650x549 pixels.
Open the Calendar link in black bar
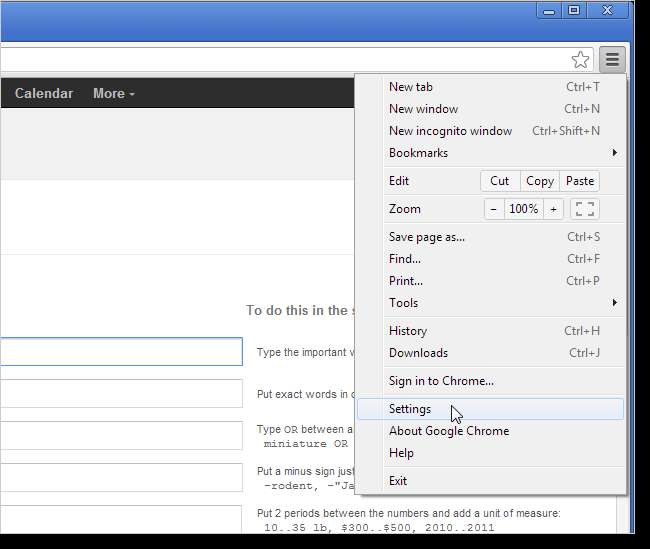tap(44, 93)
